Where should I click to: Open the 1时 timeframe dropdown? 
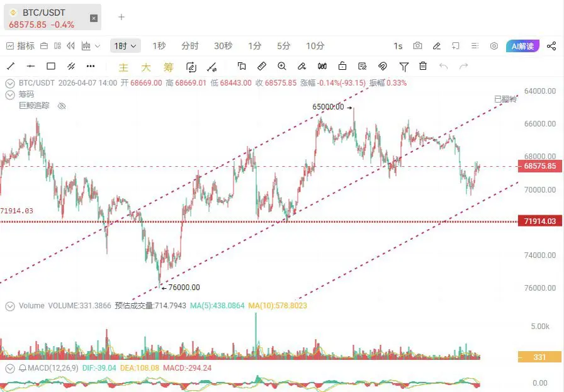(125, 46)
